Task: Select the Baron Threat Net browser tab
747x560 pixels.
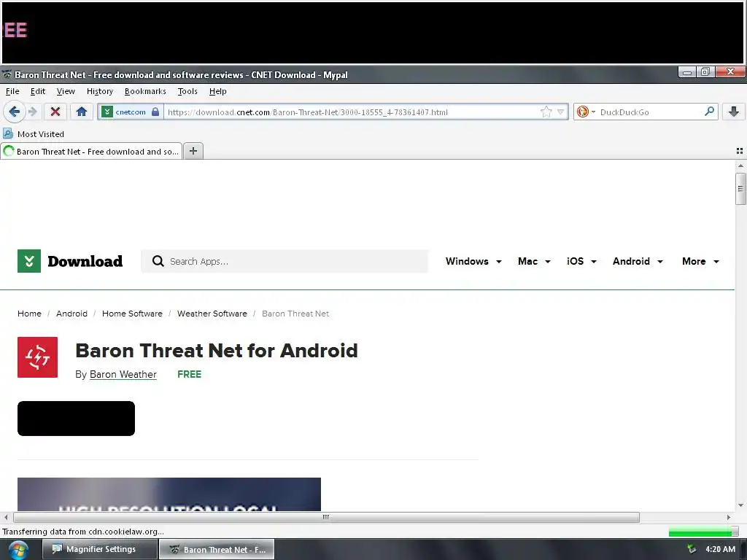Action: point(91,152)
